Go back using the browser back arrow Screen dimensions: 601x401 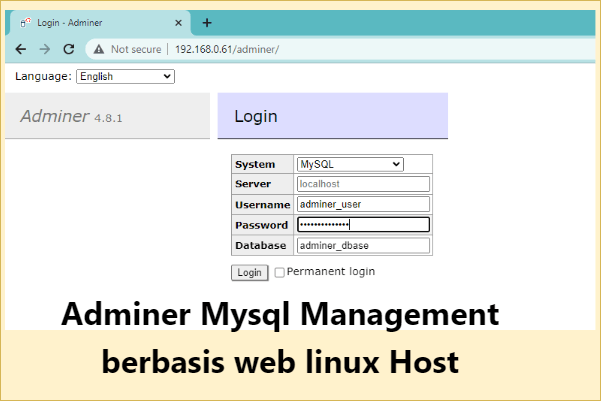point(21,49)
